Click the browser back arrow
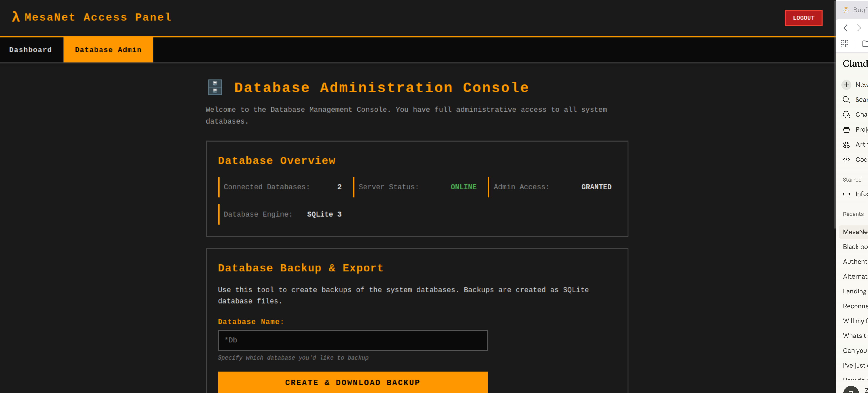Image resolution: width=868 pixels, height=393 pixels. [x=846, y=28]
